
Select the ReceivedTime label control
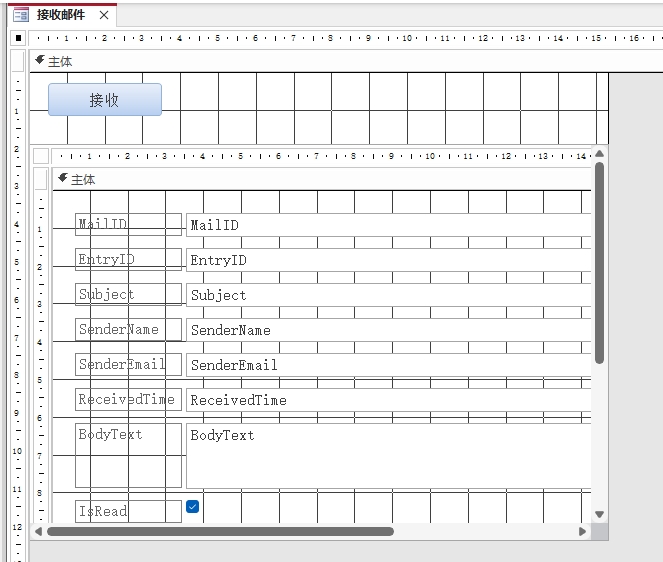click(x=129, y=400)
